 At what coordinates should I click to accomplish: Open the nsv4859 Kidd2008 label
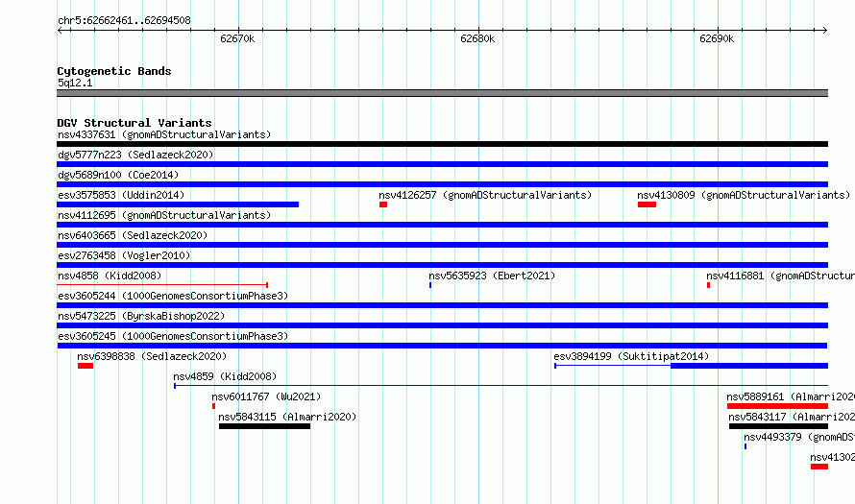click(225, 376)
